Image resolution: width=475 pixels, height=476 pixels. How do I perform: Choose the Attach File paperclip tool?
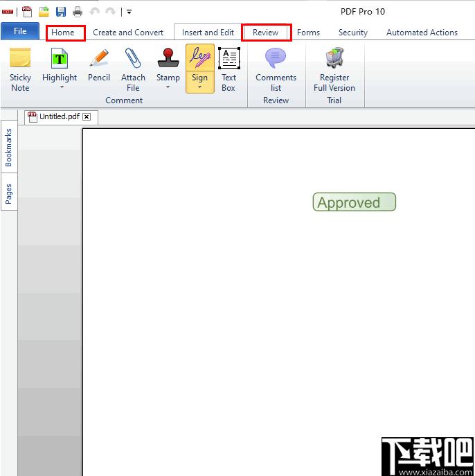pos(133,69)
